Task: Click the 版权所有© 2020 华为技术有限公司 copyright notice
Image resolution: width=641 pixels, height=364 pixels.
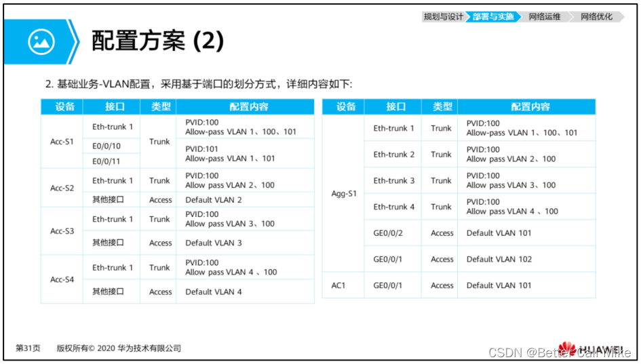Action: 119,348
